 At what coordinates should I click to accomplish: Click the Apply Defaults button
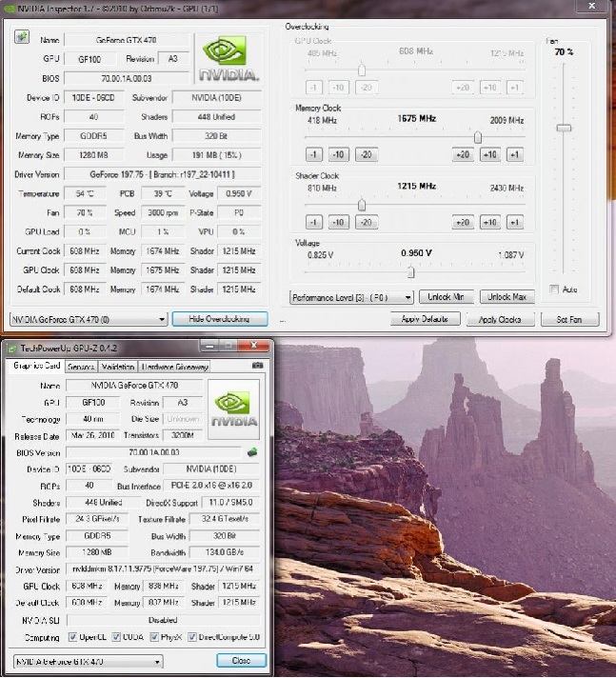coord(425,320)
